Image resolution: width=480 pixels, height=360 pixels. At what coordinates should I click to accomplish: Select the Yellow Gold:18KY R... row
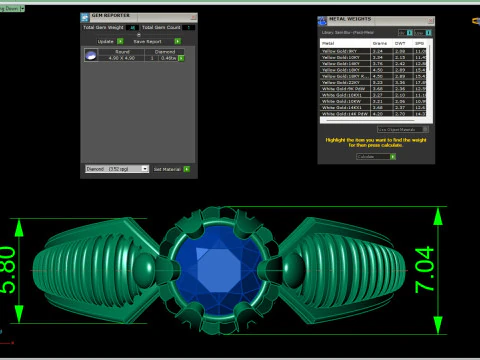[373, 76]
